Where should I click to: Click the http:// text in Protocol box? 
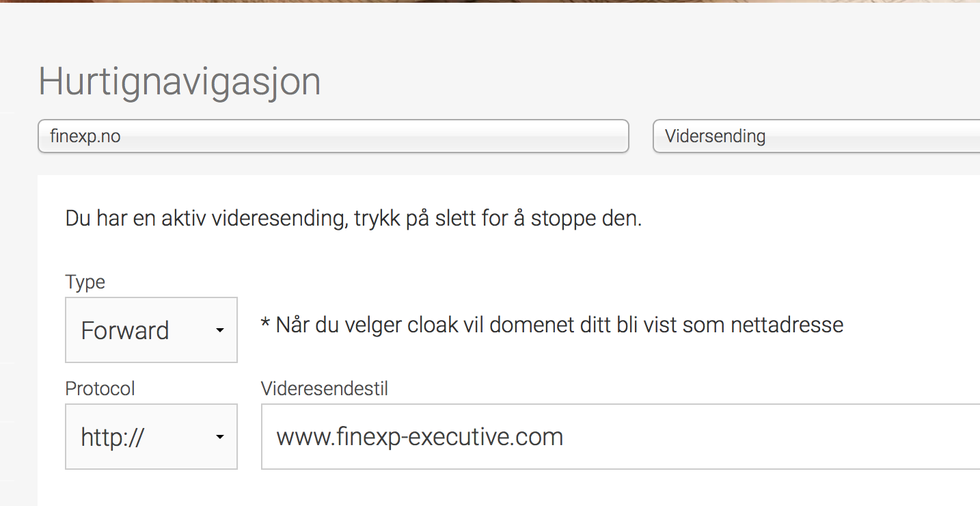coord(112,437)
